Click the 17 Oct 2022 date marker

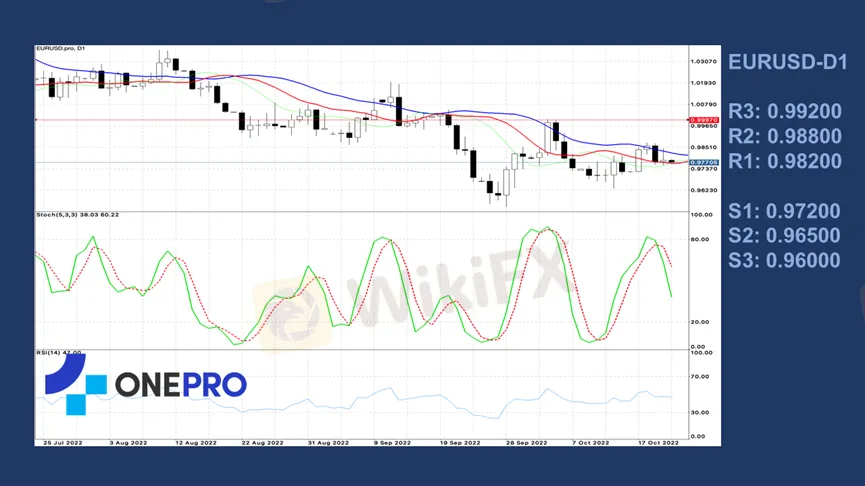click(x=659, y=441)
